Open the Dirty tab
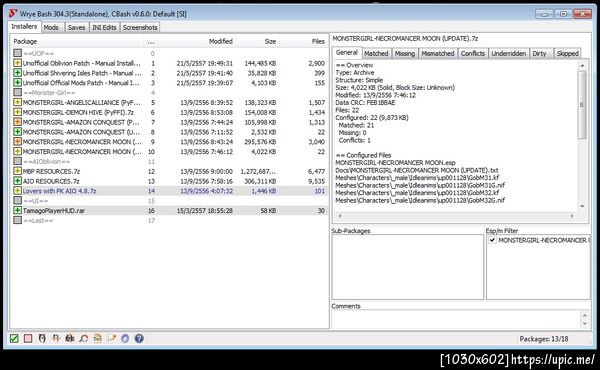 tap(540, 53)
